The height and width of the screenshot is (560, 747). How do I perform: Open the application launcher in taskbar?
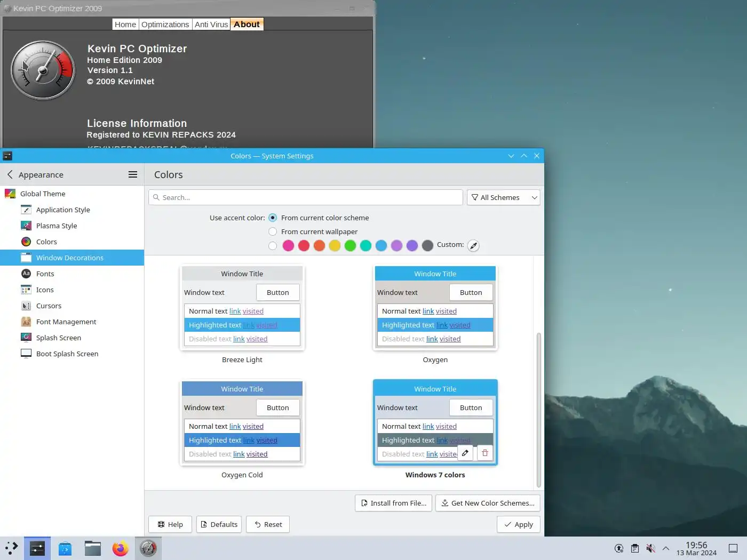12,548
